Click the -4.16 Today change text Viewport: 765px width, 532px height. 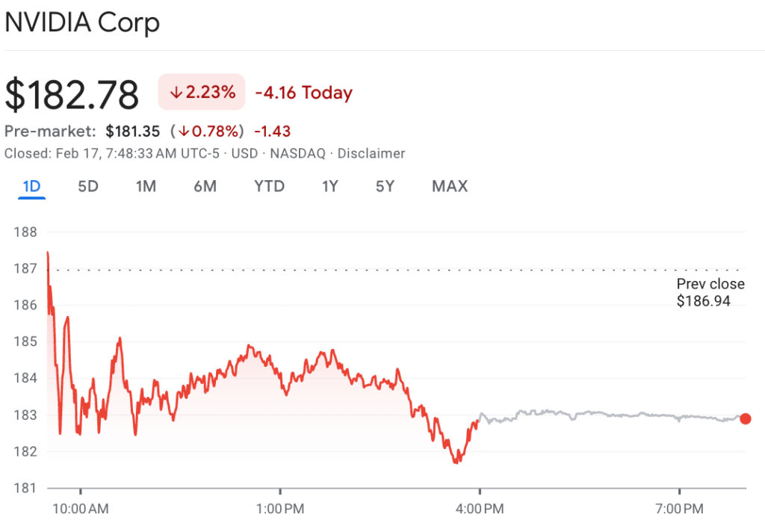[x=303, y=93]
